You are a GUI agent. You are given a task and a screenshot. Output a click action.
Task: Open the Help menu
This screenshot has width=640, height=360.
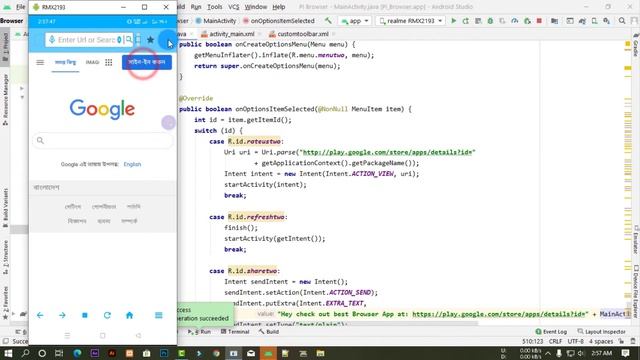click(x=279, y=7)
